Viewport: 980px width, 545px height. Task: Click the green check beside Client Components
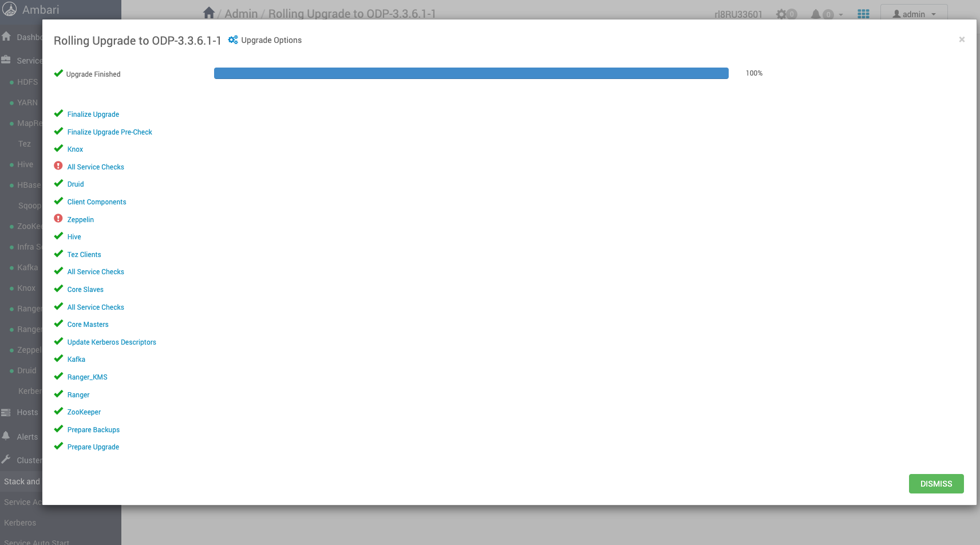(x=58, y=201)
